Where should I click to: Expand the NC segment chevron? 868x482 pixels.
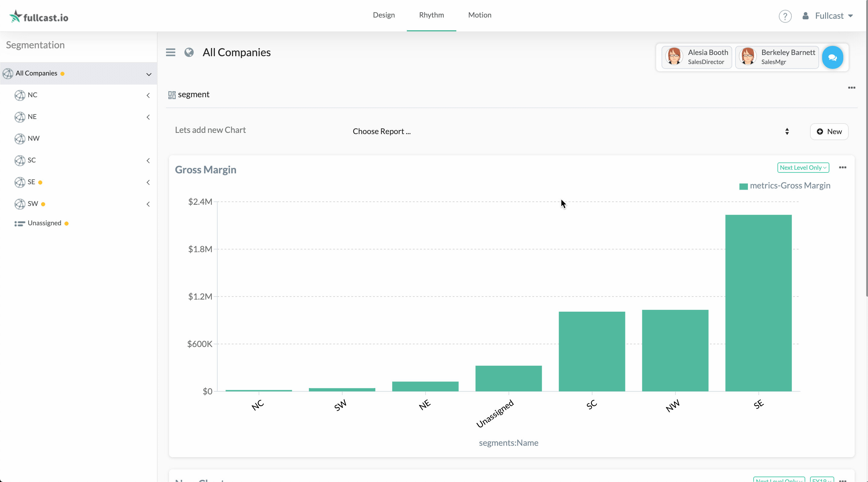[148, 96]
